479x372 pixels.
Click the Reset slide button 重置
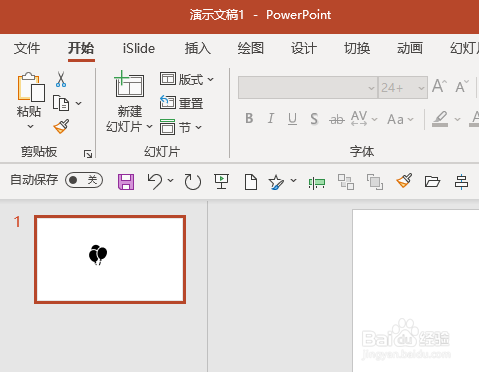click(x=181, y=103)
